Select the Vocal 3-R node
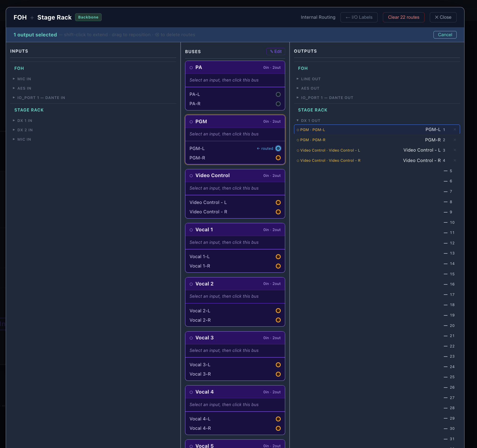The width and height of the screenshot is (477, 448). 278,374
